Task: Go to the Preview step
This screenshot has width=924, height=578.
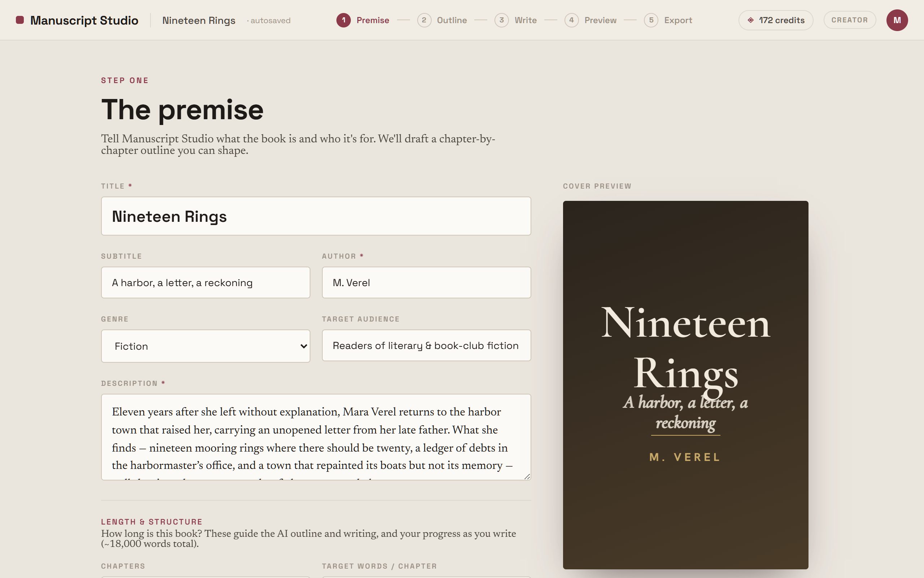Action: [590, 20]
